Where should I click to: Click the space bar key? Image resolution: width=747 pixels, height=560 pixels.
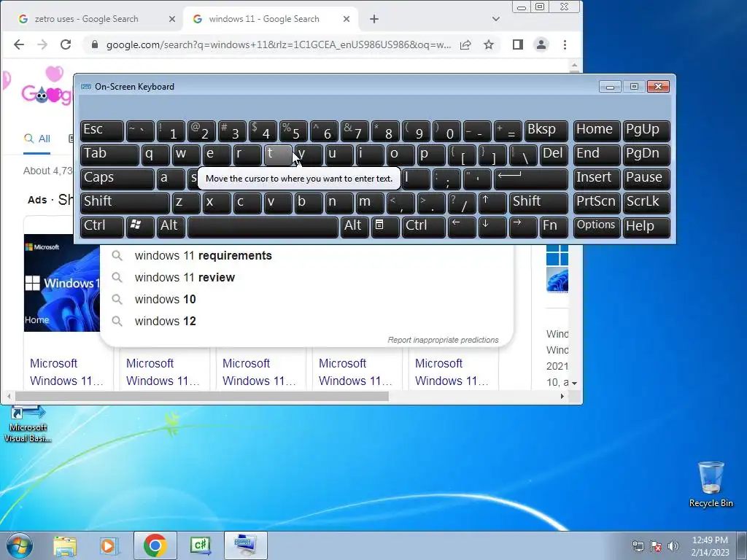click(x=263, y=227)
